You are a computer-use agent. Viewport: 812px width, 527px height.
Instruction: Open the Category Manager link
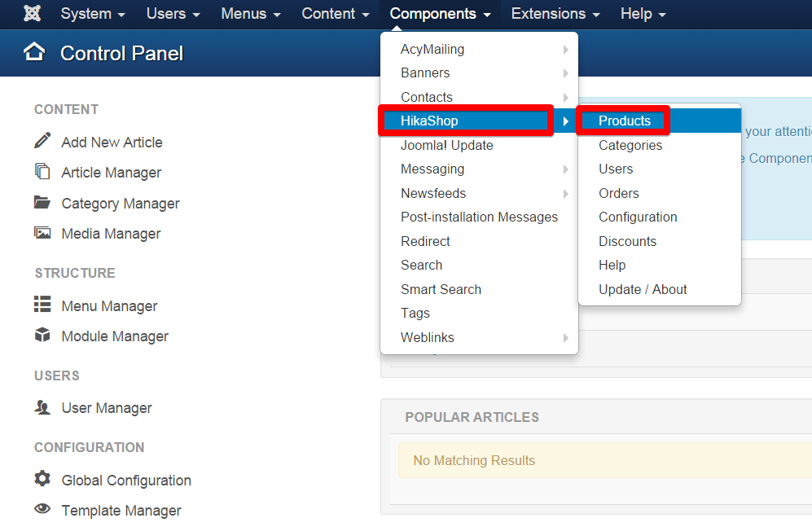(x=121, y=204)
